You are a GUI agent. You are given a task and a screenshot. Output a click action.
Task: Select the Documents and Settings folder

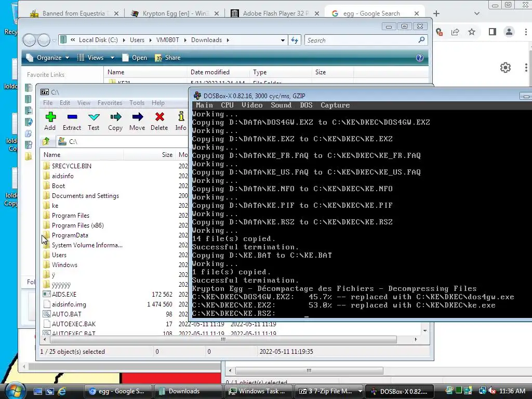point(85,196)
